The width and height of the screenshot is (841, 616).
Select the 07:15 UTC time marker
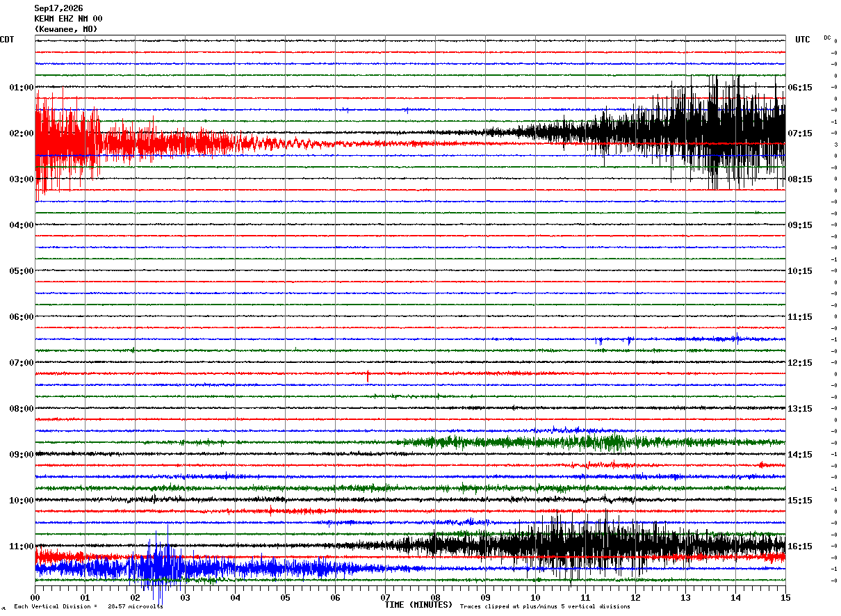[800, 133]
